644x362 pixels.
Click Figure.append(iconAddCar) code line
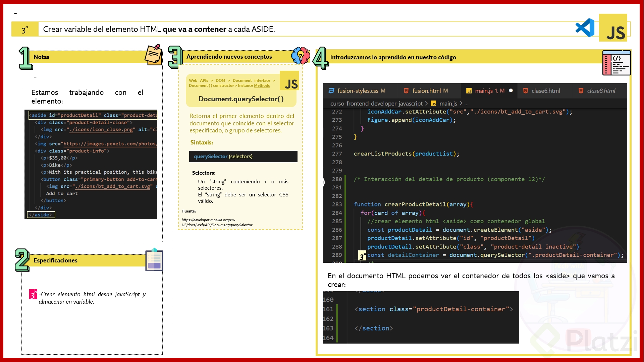(412, 120)
